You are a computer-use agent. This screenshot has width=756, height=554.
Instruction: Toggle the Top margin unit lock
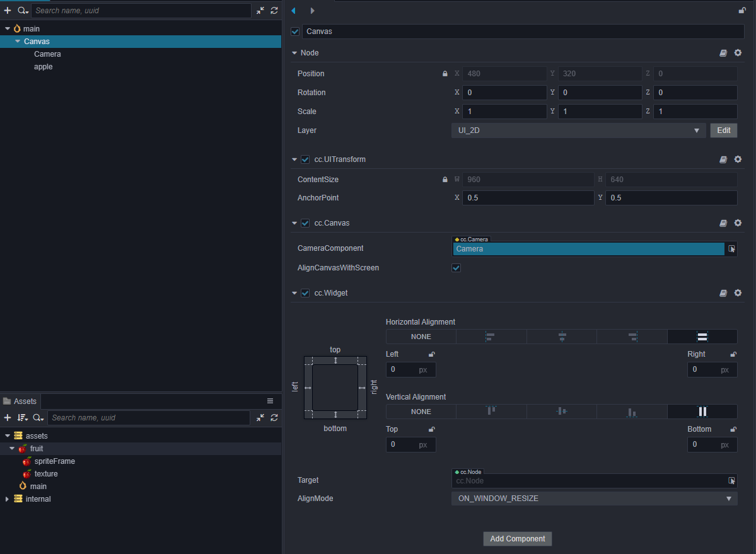tap(431, 429)
